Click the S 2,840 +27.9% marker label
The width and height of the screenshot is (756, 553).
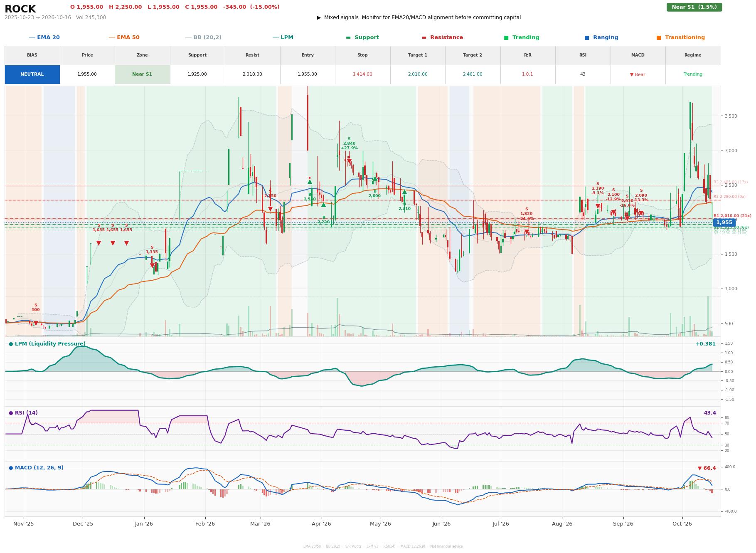click(349, 143)
